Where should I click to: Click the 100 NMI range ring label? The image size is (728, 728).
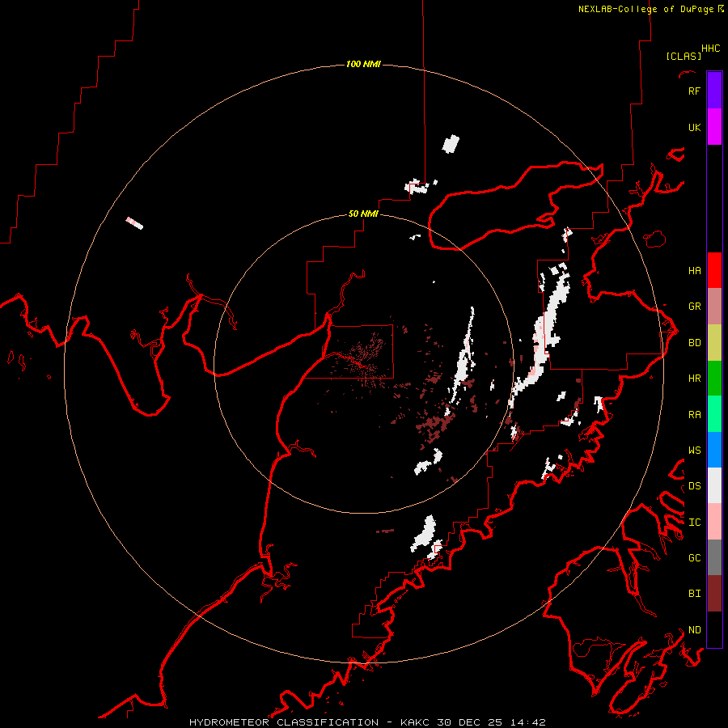(x=363, y=64)
